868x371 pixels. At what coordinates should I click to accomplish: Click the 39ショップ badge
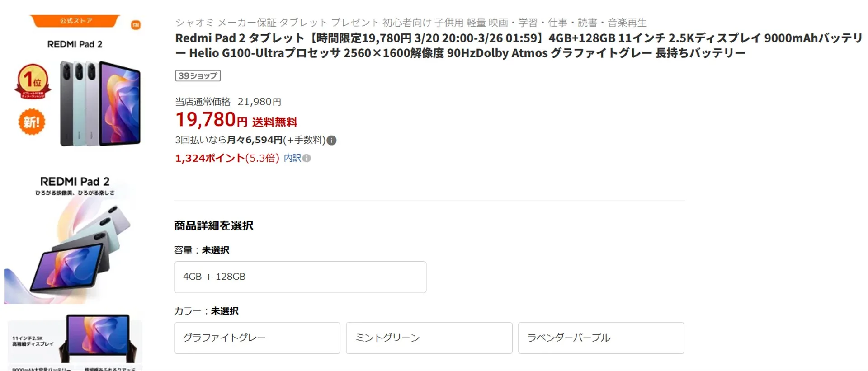tap(198, 76)
